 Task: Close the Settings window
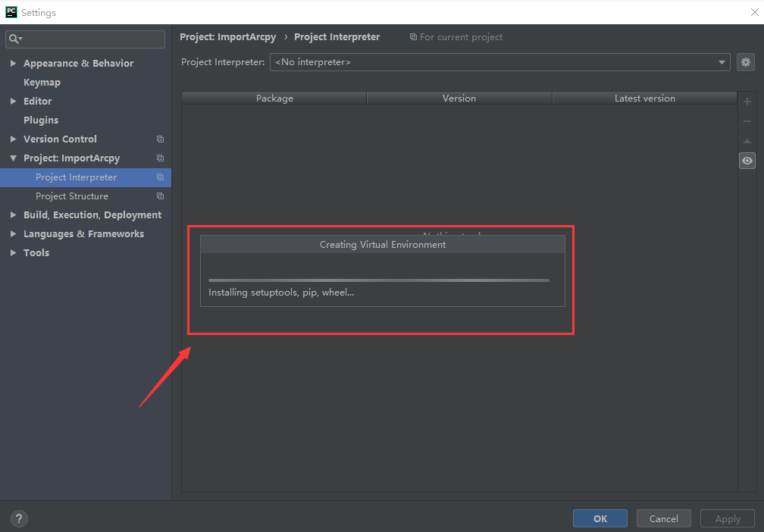tap(754, 12)
